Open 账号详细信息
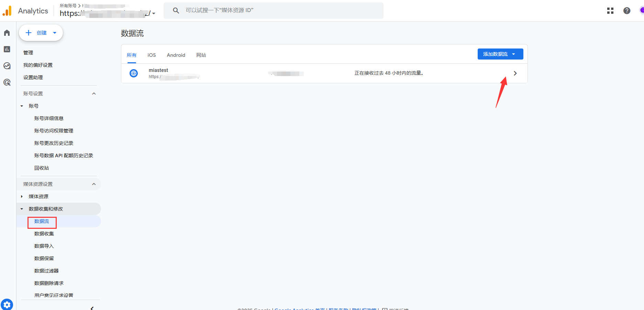The height and width of the screenshot is (310, 644). tap(49, 118)
